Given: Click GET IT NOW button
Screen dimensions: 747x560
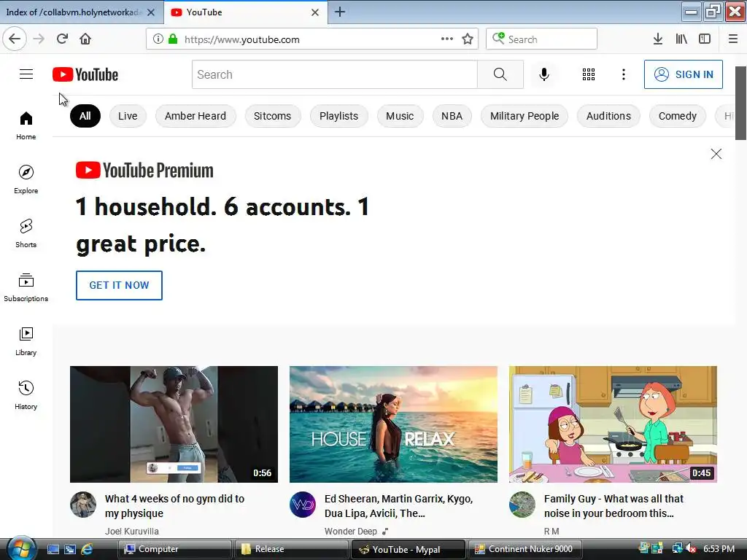Looking at the screenshot, I should (x=119, y=285).
